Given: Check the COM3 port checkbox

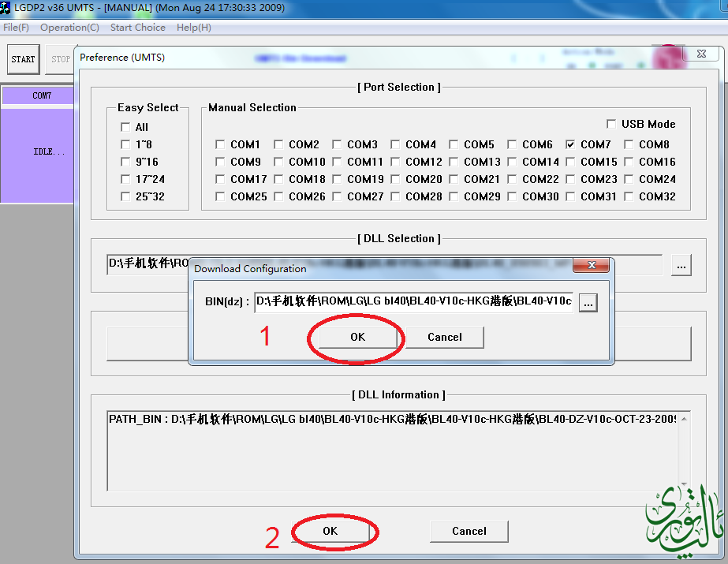Looking at the screenshot, I should (x=337, y=144).
